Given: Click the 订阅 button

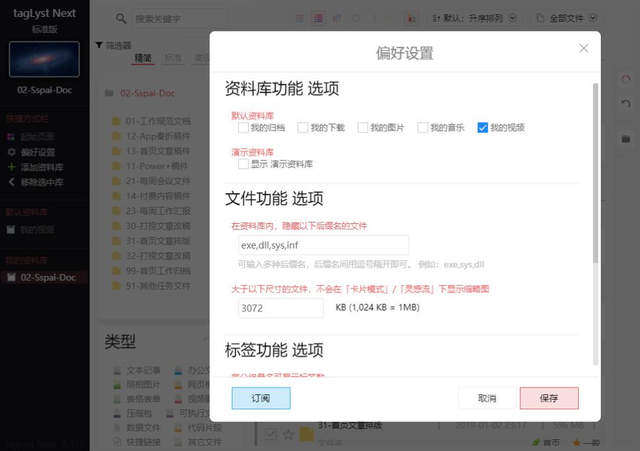Looking at the screenshot, I should tap(261, 398).
